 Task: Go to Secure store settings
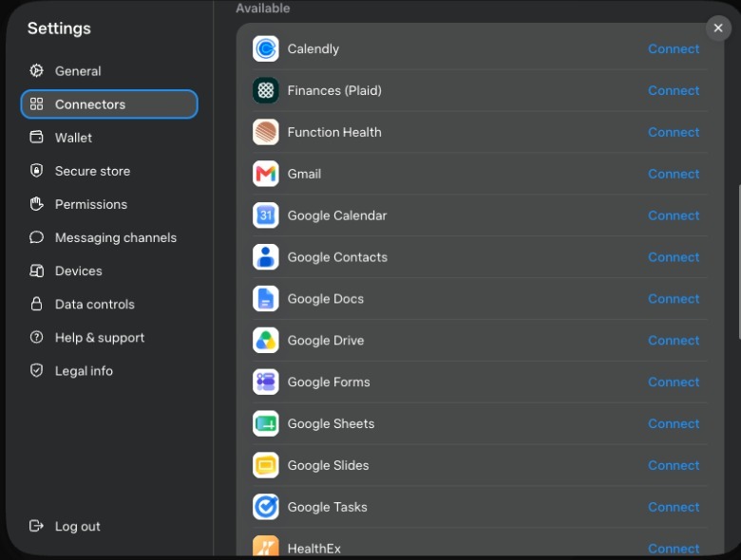(109, 171)
